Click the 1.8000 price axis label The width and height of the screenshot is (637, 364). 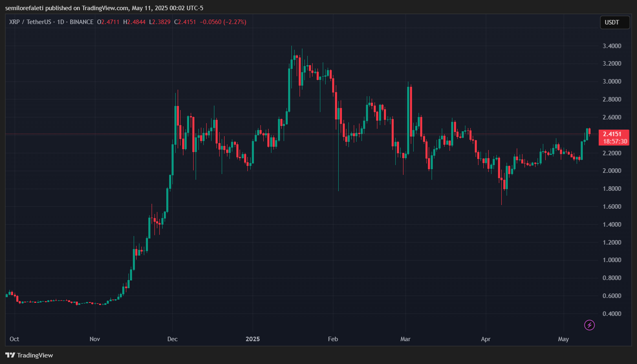click(x=612, y=189)
